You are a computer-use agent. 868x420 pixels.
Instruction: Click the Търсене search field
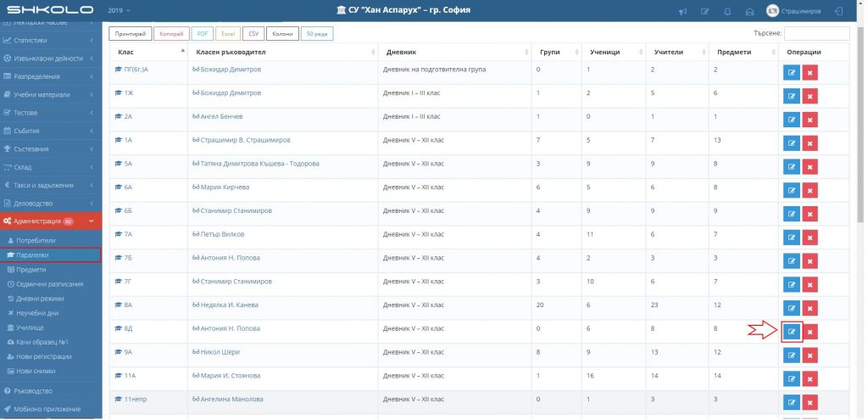(816, 33)
